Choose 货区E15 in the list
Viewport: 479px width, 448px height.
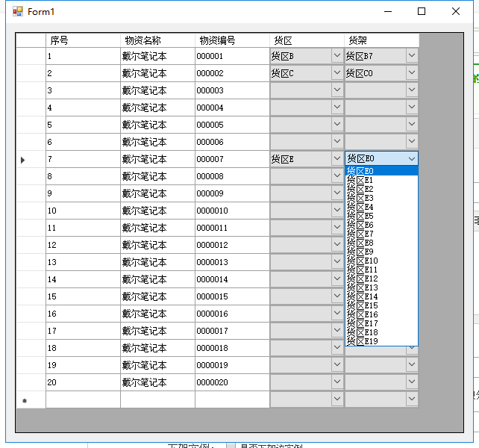(x=381, y=305)
